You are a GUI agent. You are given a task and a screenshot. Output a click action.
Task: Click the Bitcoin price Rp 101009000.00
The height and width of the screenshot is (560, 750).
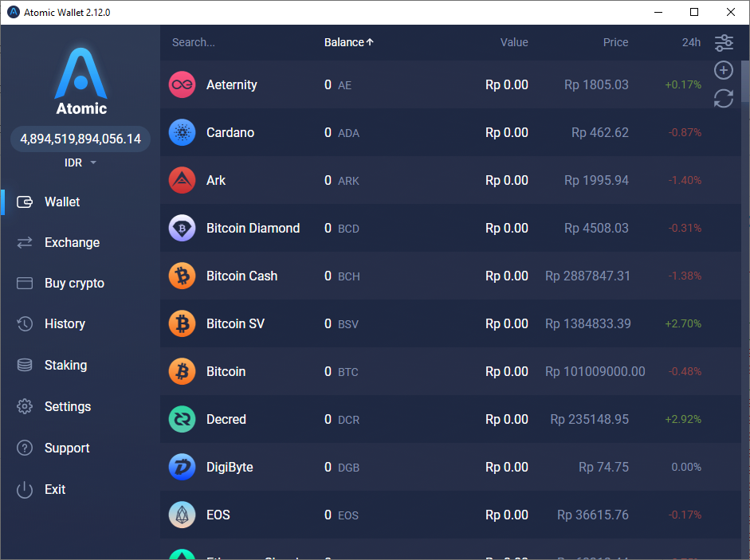point(595,371)
